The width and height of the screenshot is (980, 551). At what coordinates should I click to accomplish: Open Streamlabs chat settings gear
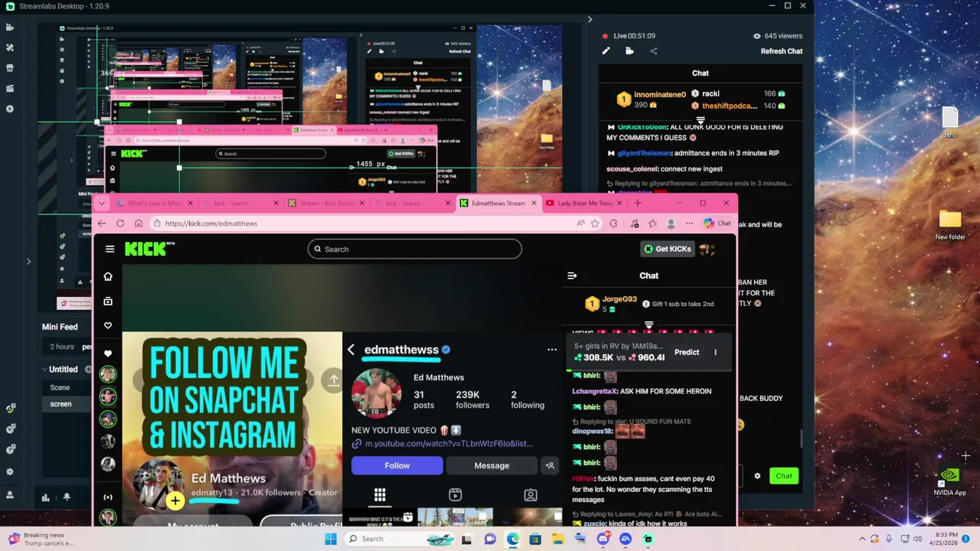757,476
